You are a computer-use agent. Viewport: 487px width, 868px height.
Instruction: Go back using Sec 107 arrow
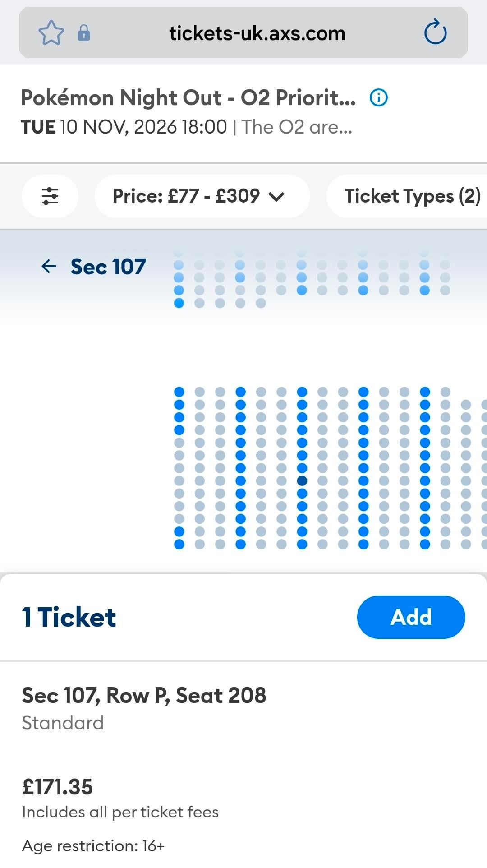pyautogui.click(x=49, y=267)
